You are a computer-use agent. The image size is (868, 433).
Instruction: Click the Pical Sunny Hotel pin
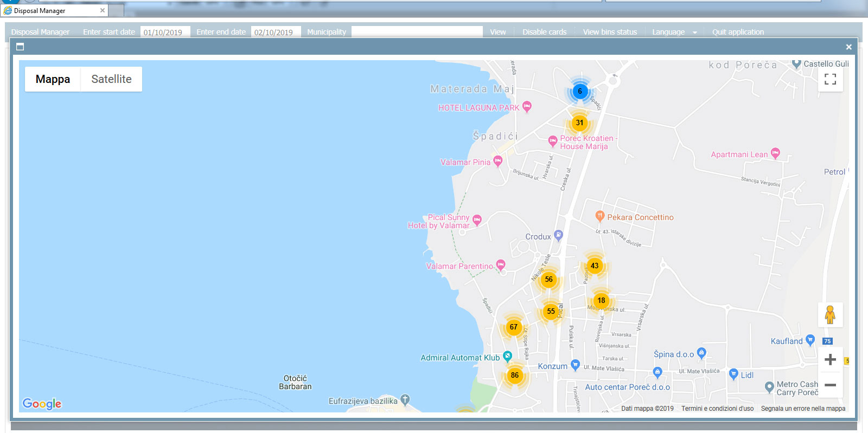(477, 219)
